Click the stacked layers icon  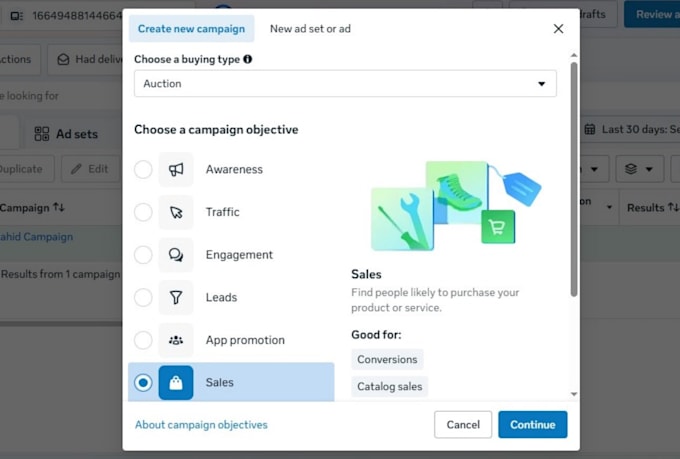click(631, 169)
